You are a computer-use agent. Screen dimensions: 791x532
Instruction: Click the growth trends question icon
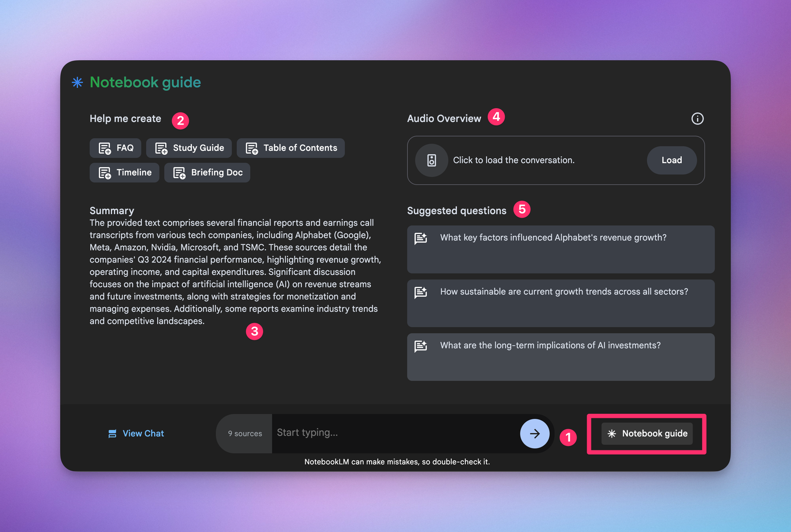(421, 292)
